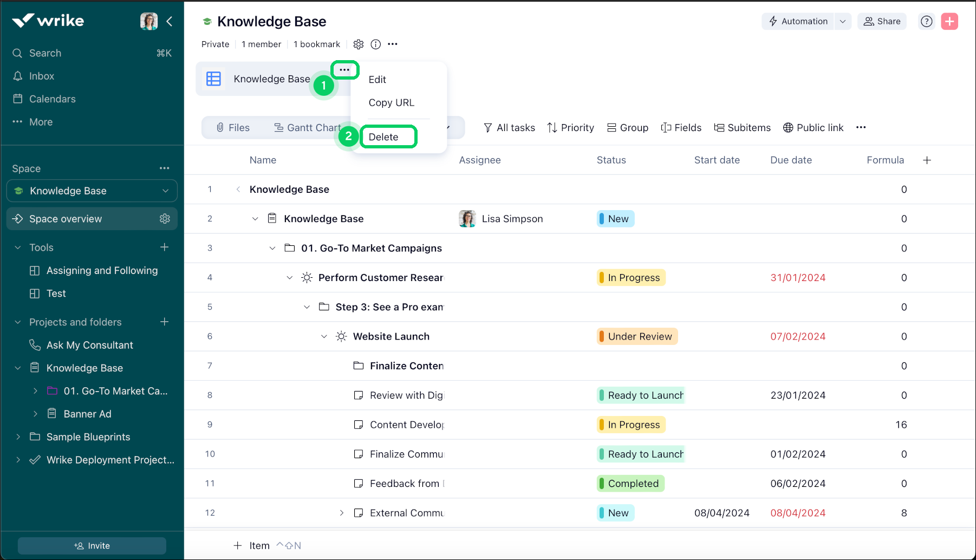Switch to the Files tab

tap(233, 128)
